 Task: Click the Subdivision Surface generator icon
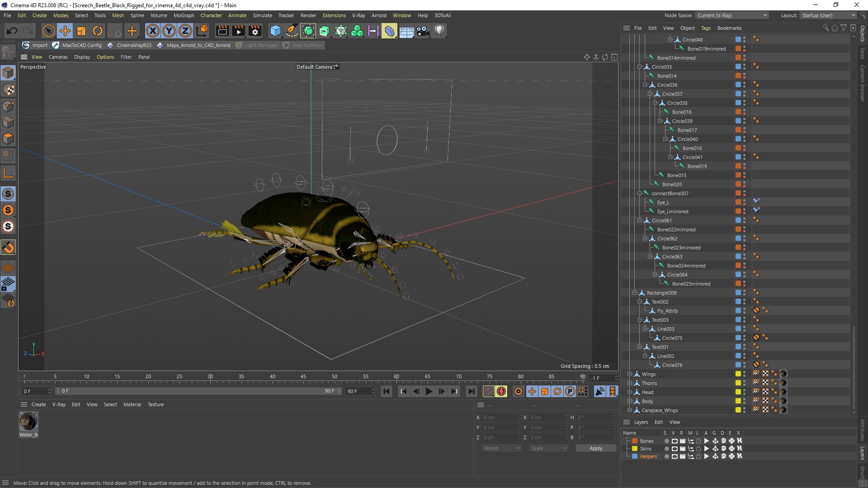pyautogui.click(x=308, y=31)
